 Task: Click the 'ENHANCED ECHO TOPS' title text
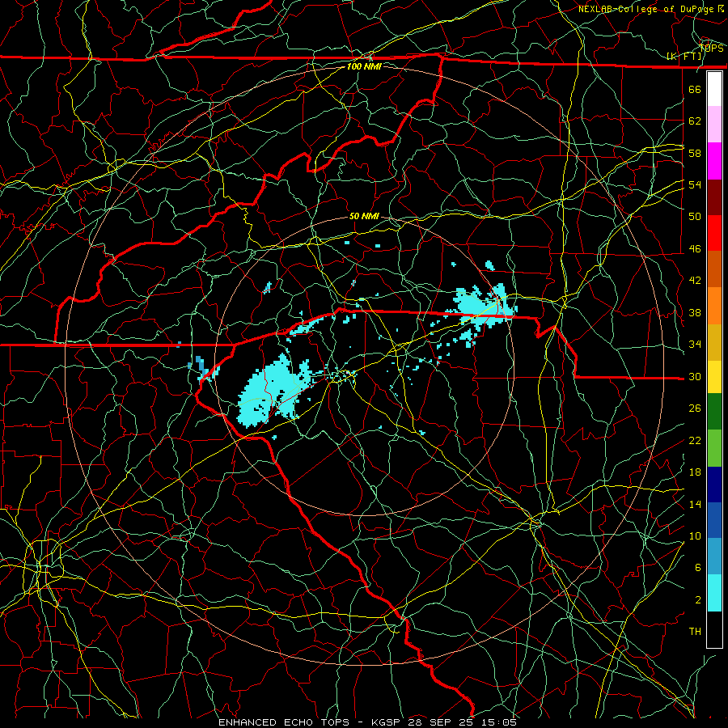click(x=284, y=722)
